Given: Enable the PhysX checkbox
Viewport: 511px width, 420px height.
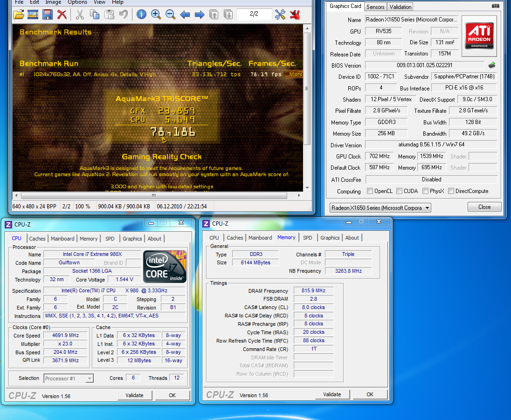Looking at the screenshot, I should pos(425,191).
